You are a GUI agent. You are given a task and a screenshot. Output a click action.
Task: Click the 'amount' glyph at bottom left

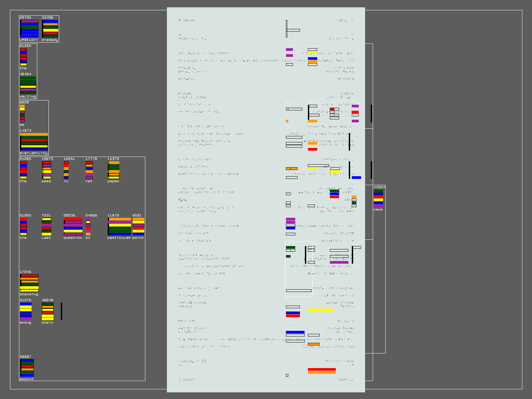point(27,368)
